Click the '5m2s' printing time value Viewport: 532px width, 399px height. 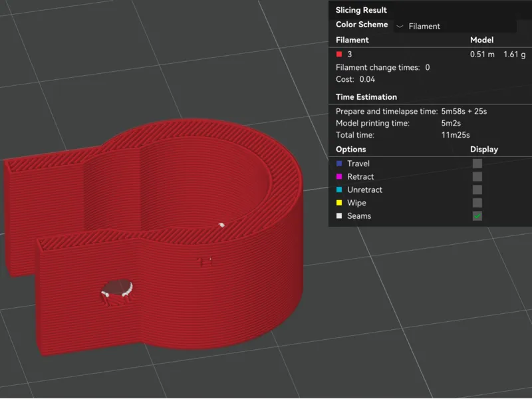[x=451, y=123]
